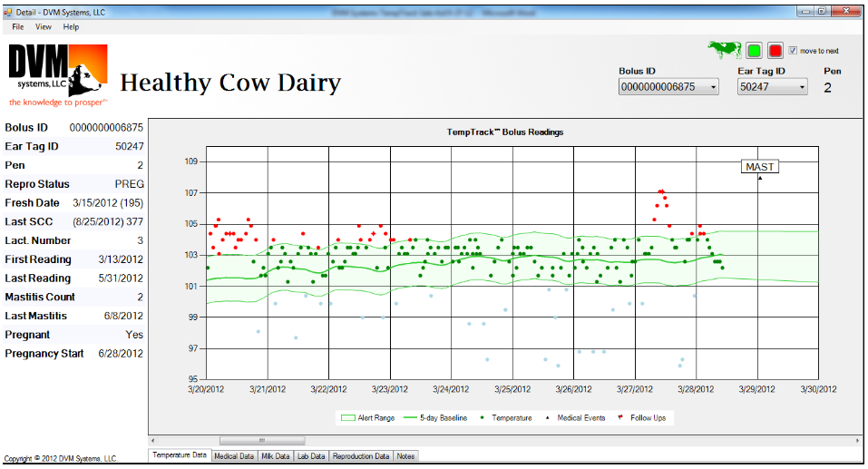Click the MAST medical event marker
868x469 pixels.
click(759, 167)
